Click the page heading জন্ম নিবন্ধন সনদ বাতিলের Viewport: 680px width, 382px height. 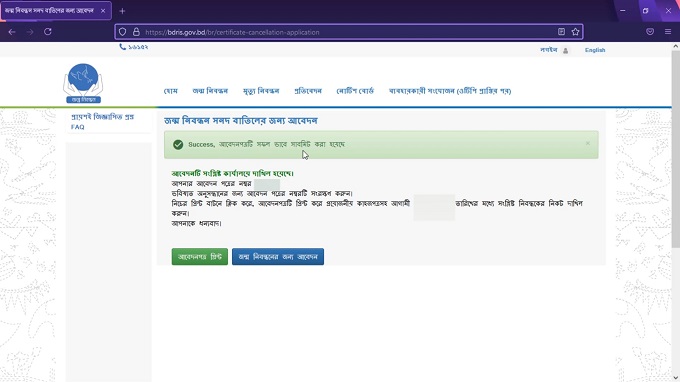click(x=241, y=121)
